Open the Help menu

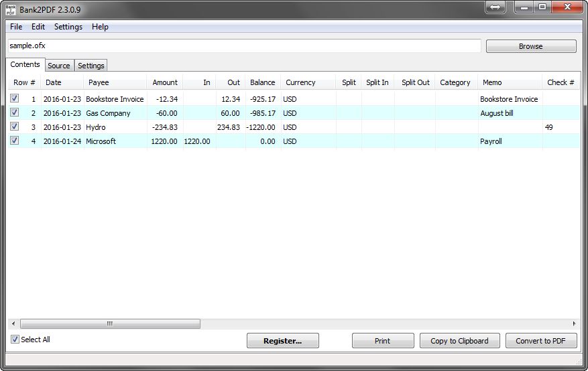100,27
